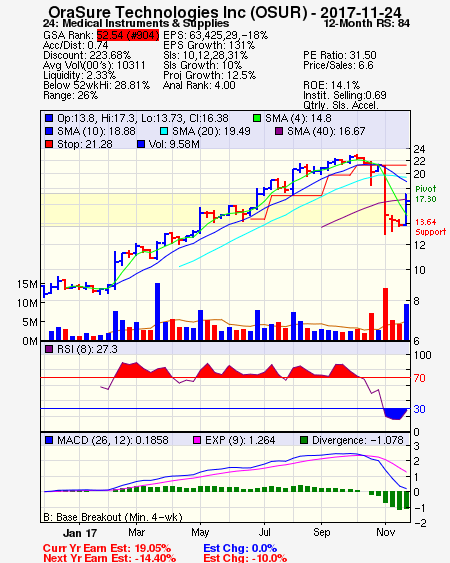This screenshot has width=450, height=563.
Task: Click the blue Op/Hi/Lo/Cl legend swatch
Action: [x=49, y=118]
